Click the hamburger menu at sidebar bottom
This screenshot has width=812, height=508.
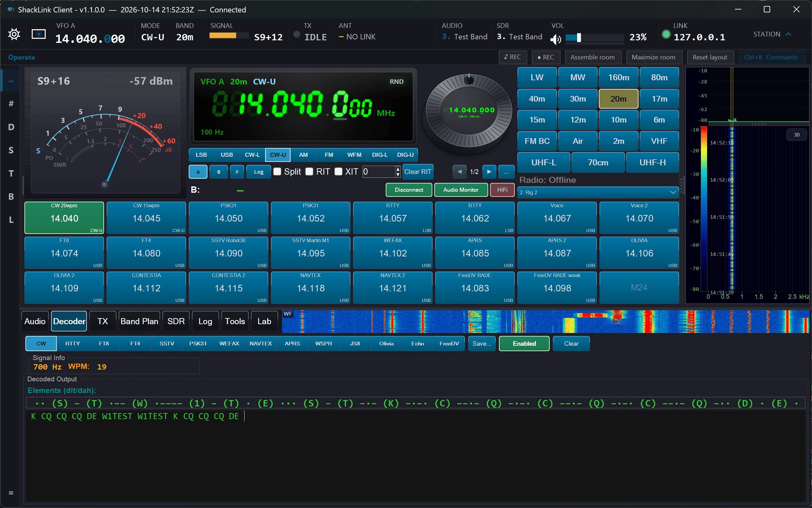(11, 492)
